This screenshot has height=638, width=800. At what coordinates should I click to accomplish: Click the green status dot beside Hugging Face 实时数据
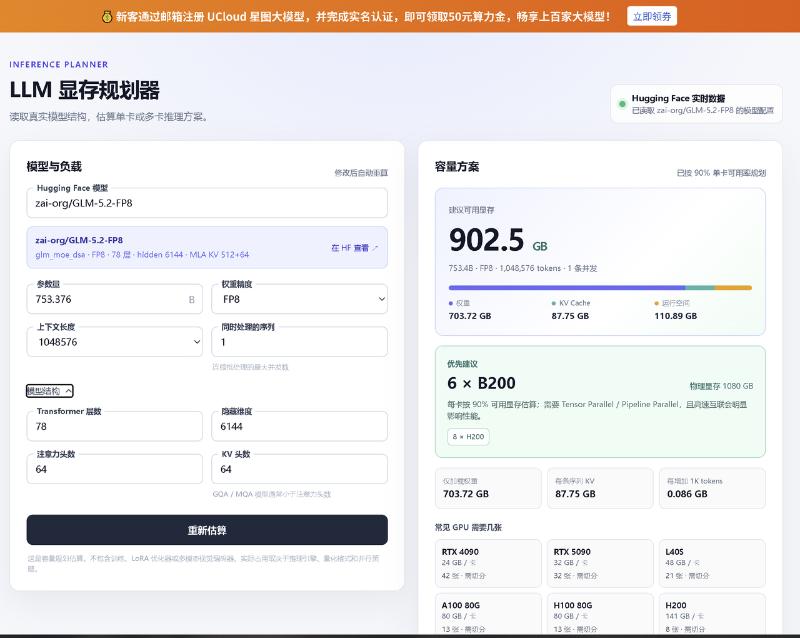point(622,104)
